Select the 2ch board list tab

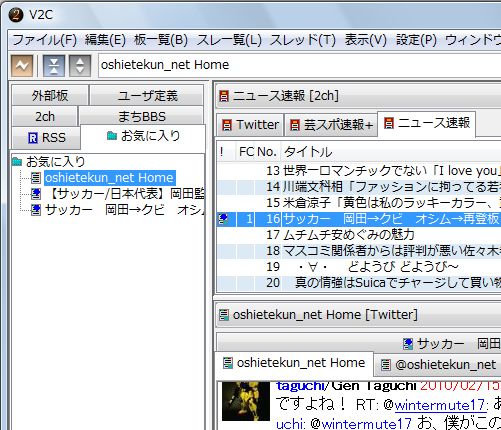click(x=45, y=117)
